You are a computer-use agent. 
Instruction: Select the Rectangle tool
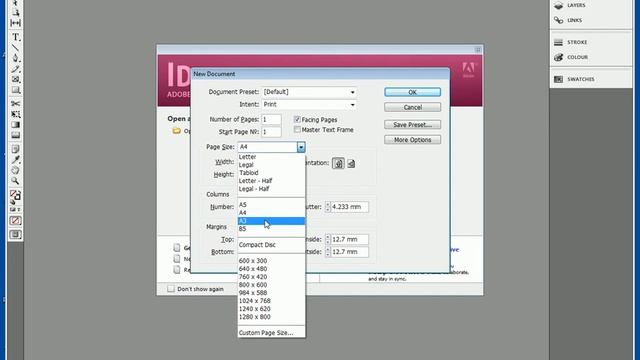(16, 90)
